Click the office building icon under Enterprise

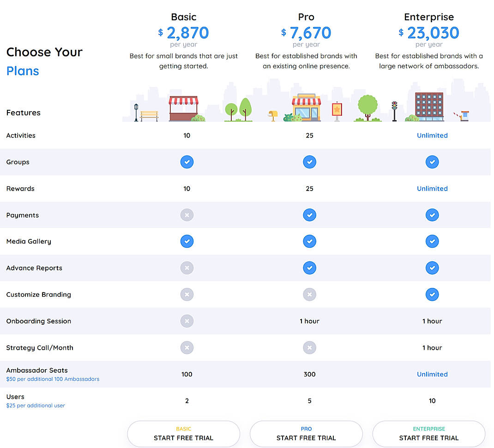428,104
